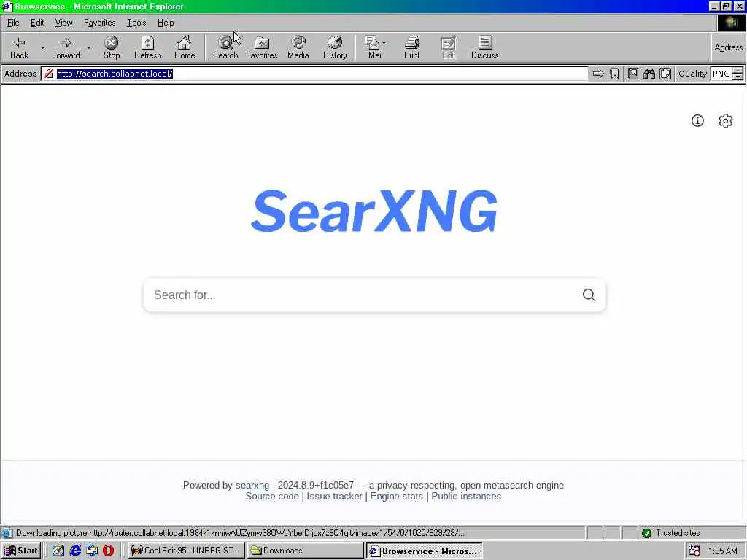Stop the page from loading
Image resolution: width=747 pixels, height=560 pixels.
[x=112, y=47]
